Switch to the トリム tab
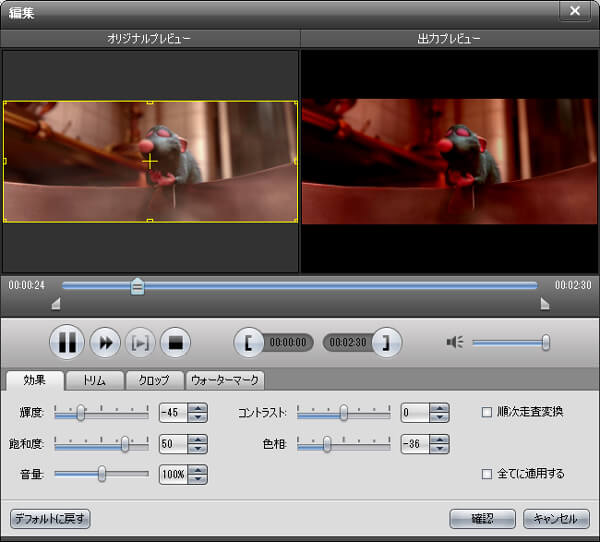Screen dimensions: 600x542 click(95, 380)
